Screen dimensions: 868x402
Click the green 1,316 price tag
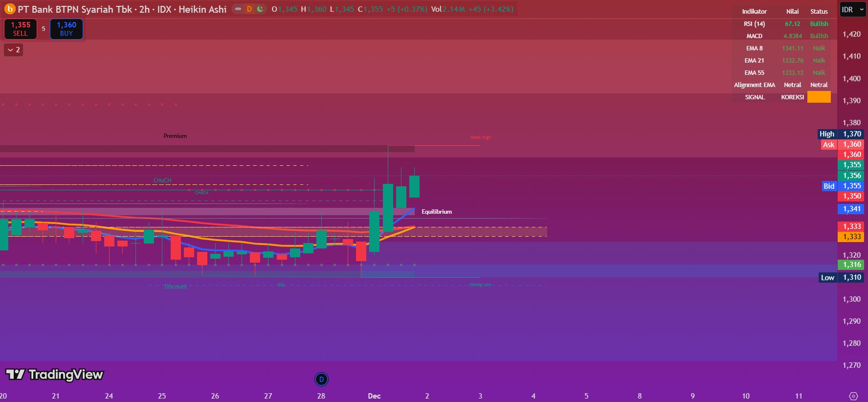click(851, 265)
